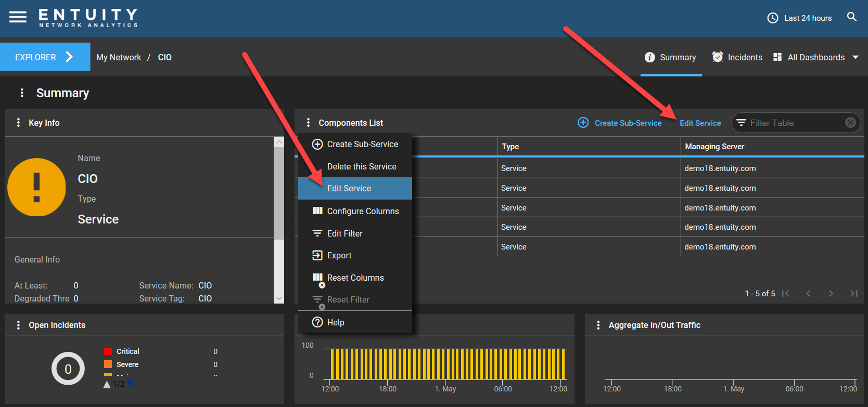Go to the last table page
Viewport: 868px width, 407px height.
click(x=853, y=294)
